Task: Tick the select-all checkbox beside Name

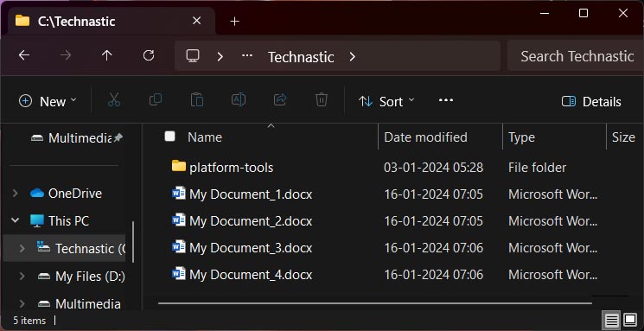Action: (x=169, y=137)
